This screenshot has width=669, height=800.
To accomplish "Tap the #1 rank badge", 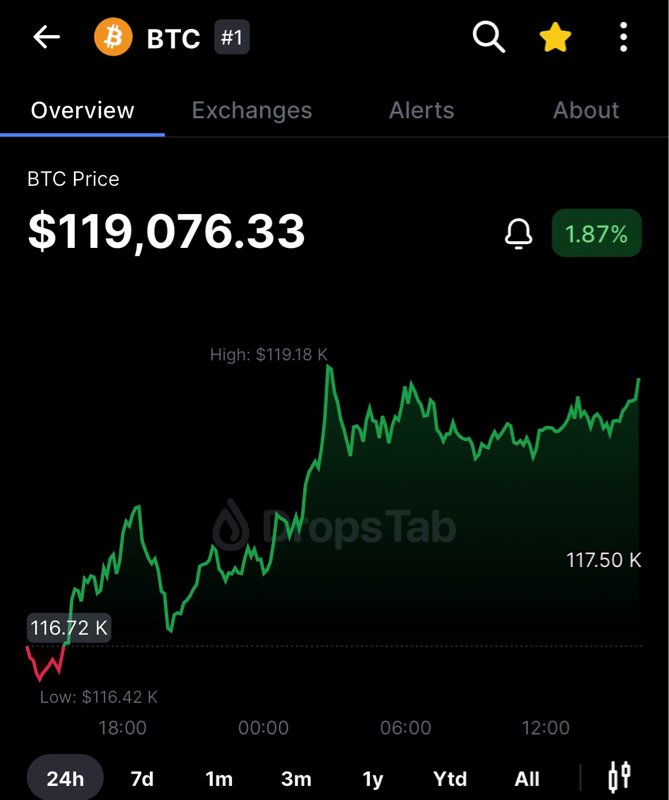I will click(x=231, y=38).
